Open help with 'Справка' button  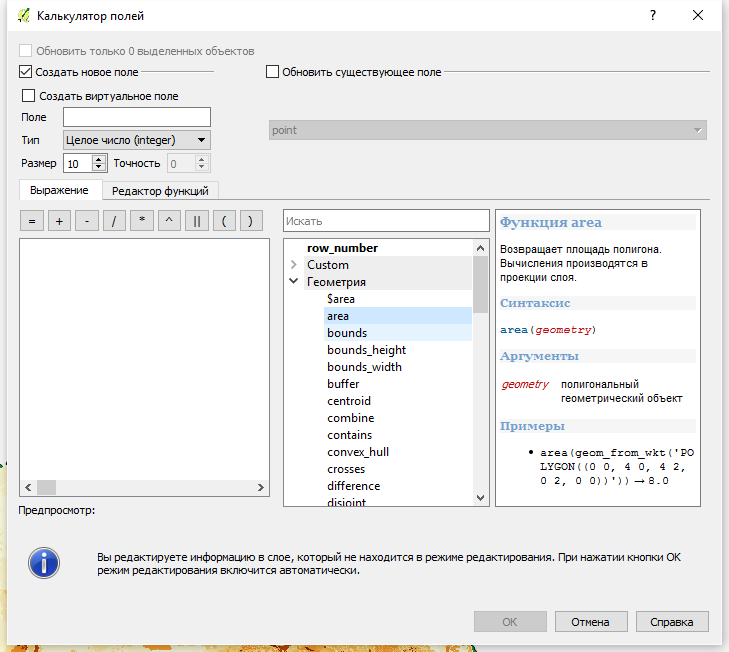[671, 621]
